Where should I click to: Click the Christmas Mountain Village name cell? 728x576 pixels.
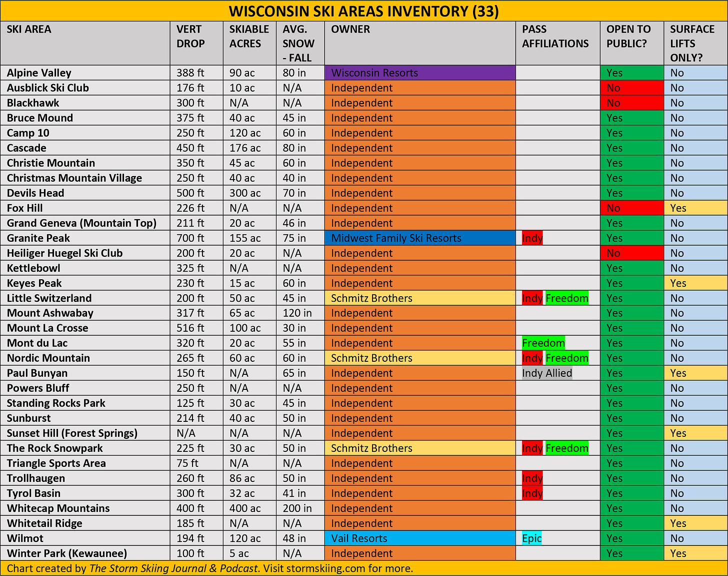85,178
